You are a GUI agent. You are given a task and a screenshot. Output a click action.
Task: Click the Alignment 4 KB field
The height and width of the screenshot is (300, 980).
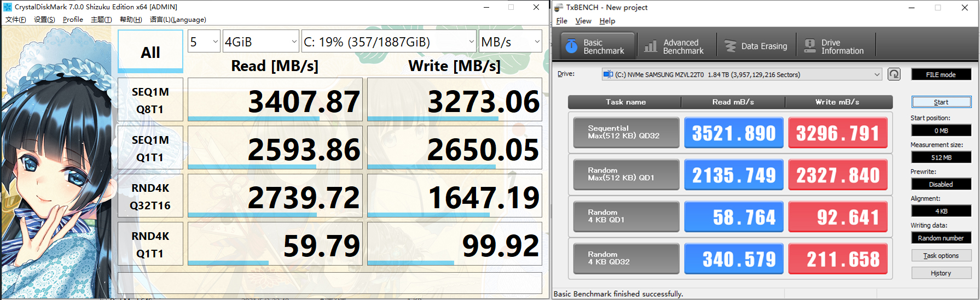click(x=941, y=211)
